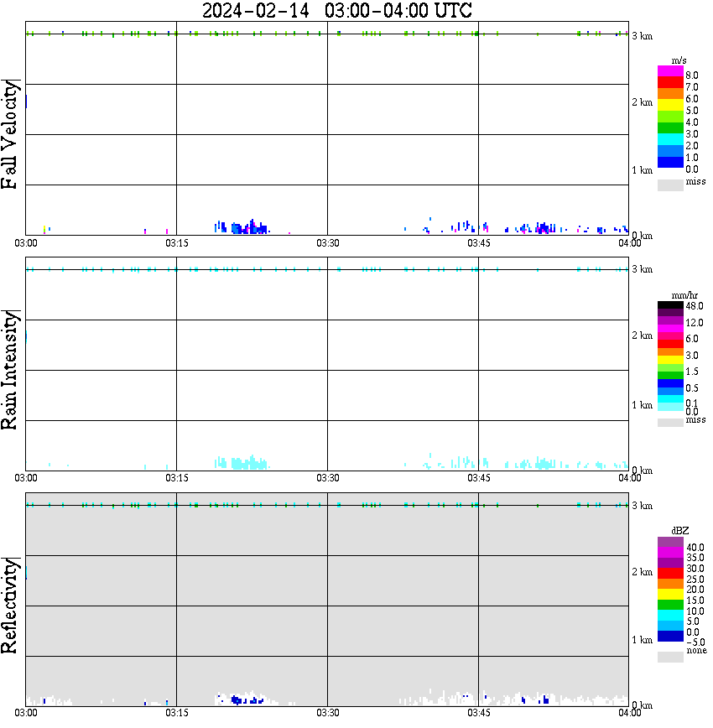
Task: Click "03:45" tick under the Fall Velocity panel
Action: pos(479,243)
